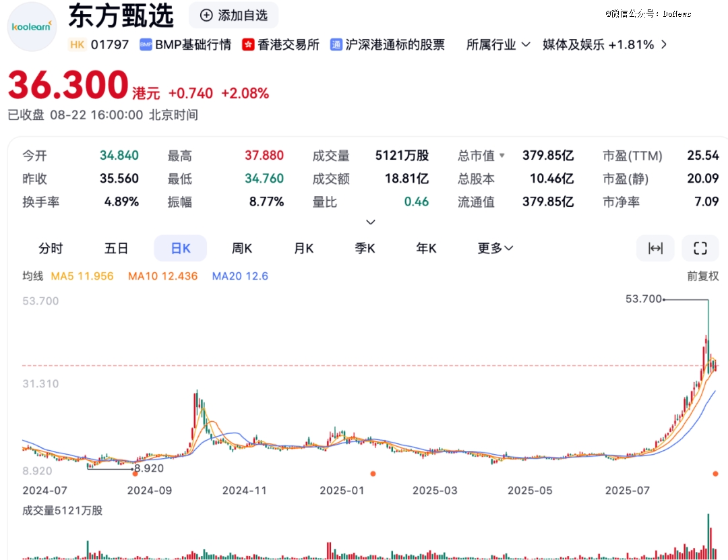Open the 更多 chart period dropdown
Screen dimensions: 728x560
pyautogui.click(x=495, y=248)
